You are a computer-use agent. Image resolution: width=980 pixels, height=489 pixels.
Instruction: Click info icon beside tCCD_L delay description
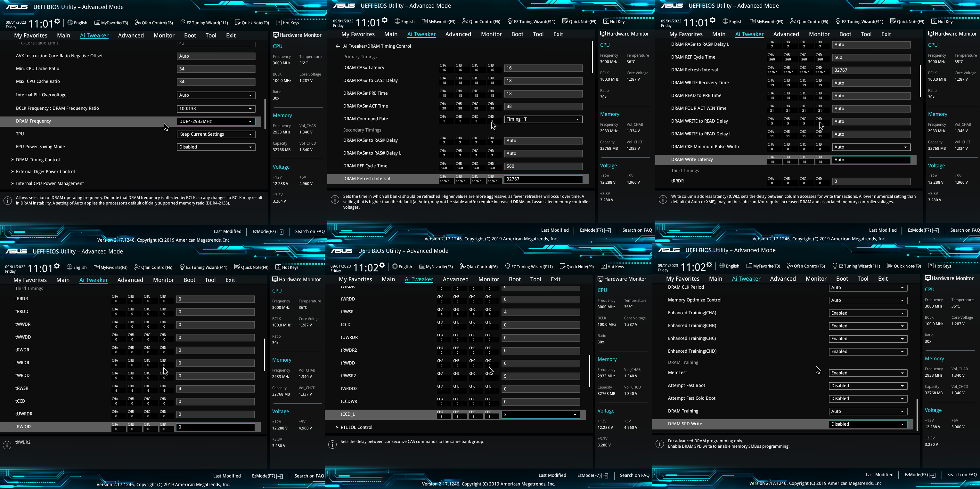pos(332,444)
